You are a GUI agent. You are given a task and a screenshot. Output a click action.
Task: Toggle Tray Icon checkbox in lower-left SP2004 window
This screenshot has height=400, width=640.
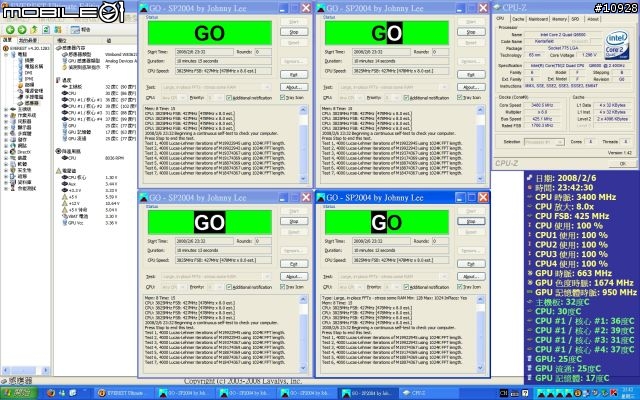pyautogui.click(x=282, y=287)
